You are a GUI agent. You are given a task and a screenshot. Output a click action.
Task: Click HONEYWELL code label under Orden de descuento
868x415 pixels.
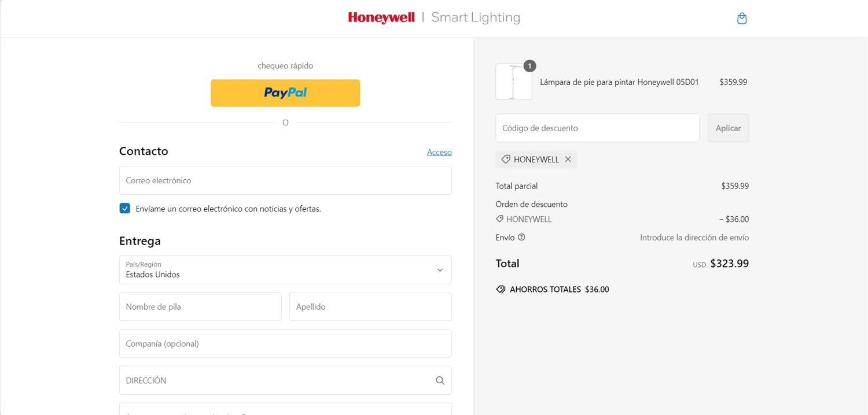[529, 220]
